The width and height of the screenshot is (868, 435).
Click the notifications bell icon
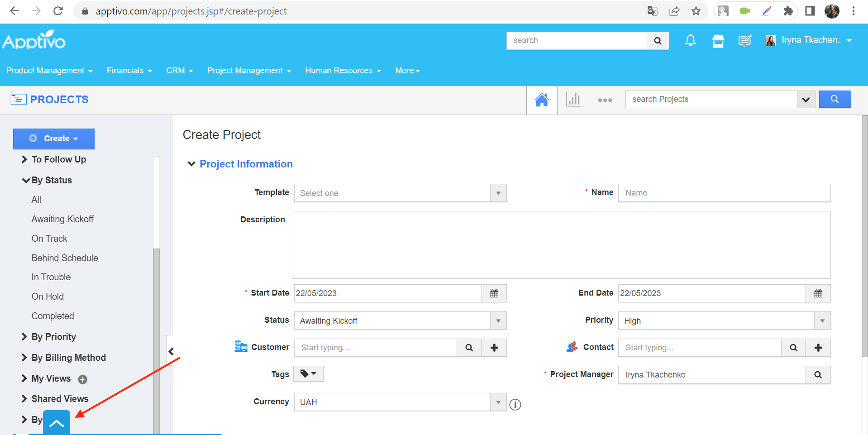(690, 41)
